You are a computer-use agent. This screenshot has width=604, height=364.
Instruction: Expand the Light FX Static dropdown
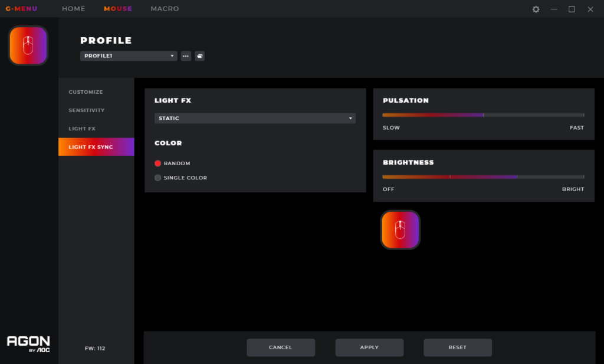pyautogui.click(x=255, y=119)
